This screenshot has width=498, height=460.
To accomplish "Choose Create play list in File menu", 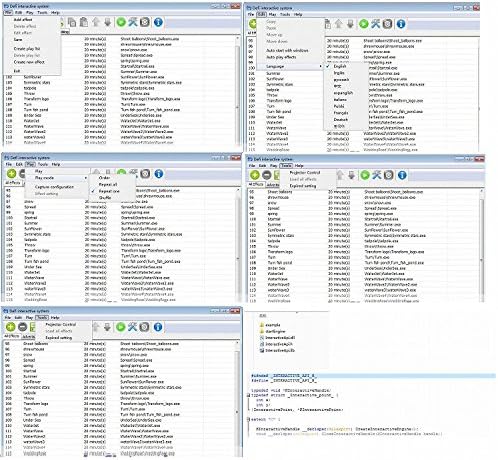I will click(27, 49).
